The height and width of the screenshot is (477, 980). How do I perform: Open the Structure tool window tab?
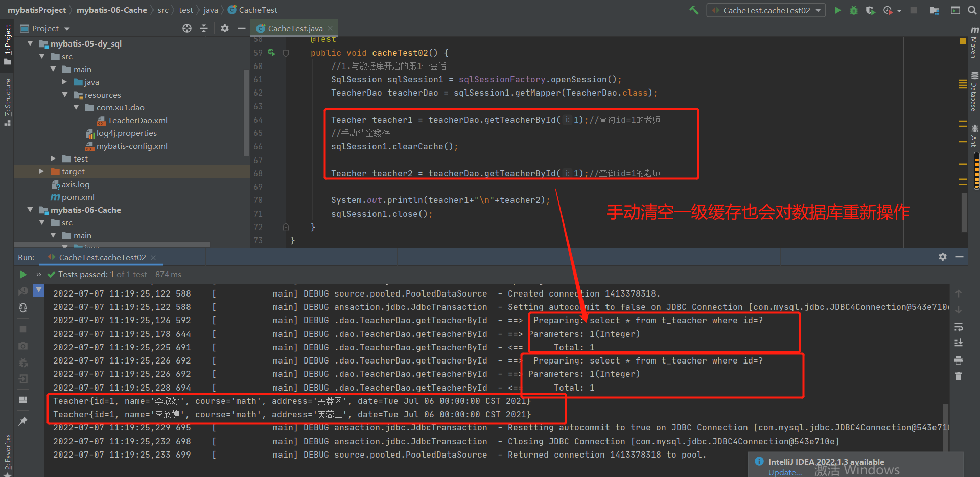[7, 102]
